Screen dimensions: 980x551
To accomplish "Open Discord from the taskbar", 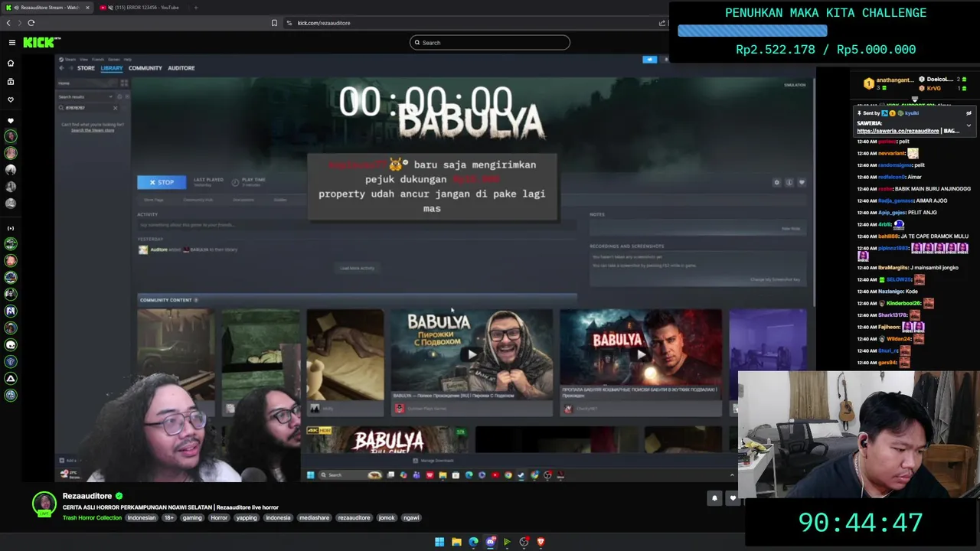I will point(491,542).
